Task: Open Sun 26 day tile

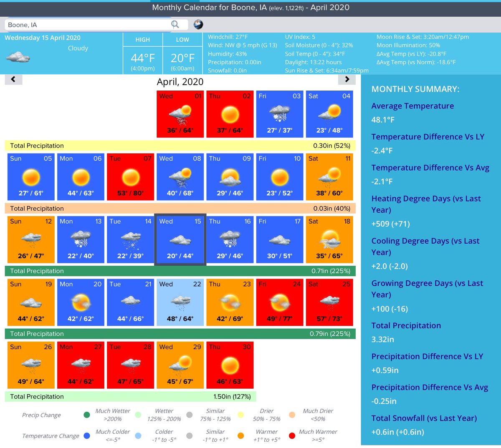Action: pos(31,365)
